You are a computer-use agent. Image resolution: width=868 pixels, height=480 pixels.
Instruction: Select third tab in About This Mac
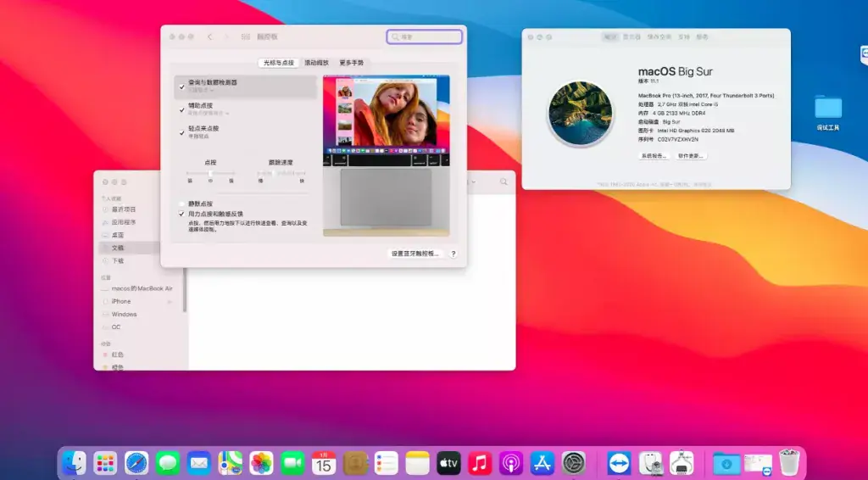(x=659, y=37)
